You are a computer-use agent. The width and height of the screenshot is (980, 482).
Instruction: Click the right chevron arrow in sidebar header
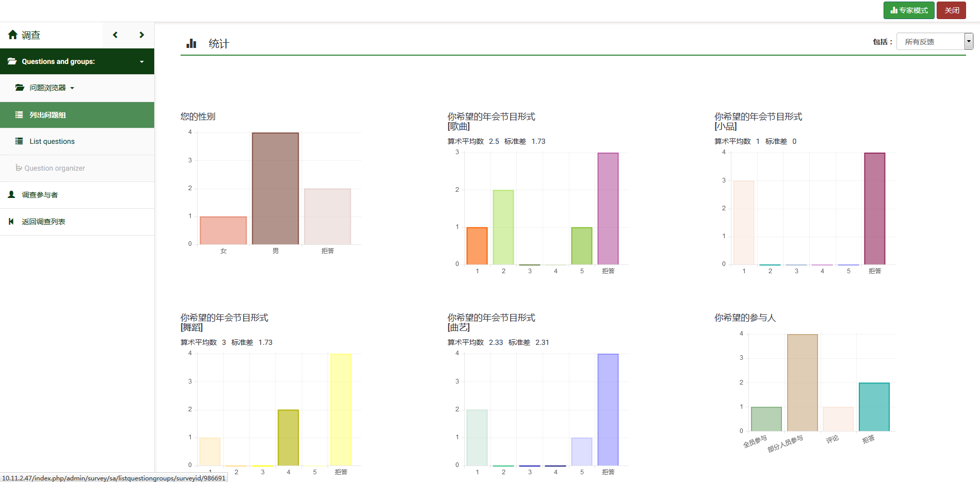141,35
